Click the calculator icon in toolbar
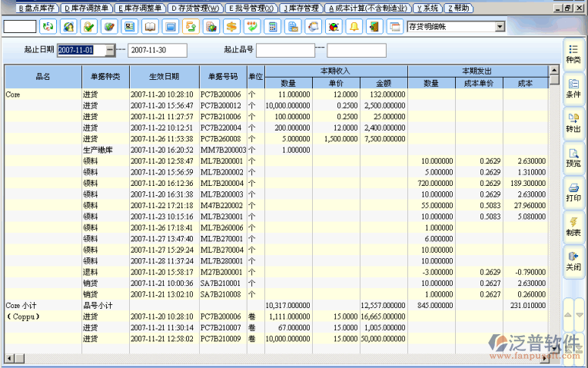Image resolution: width=588 pixels, height=368 pixels. [x=272, y=27]
